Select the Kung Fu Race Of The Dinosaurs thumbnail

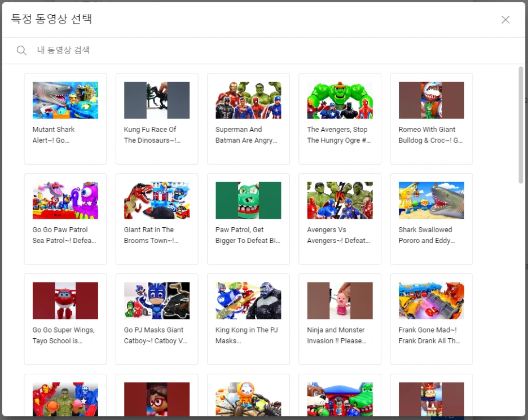(157, 100)
